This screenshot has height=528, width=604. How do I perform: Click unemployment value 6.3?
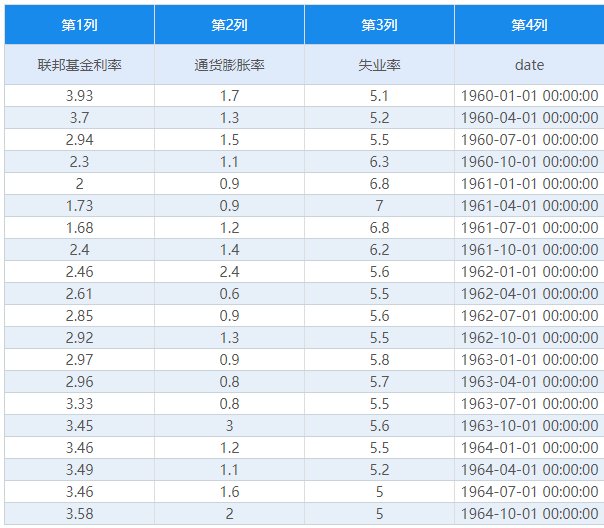[x=379, y=161]
